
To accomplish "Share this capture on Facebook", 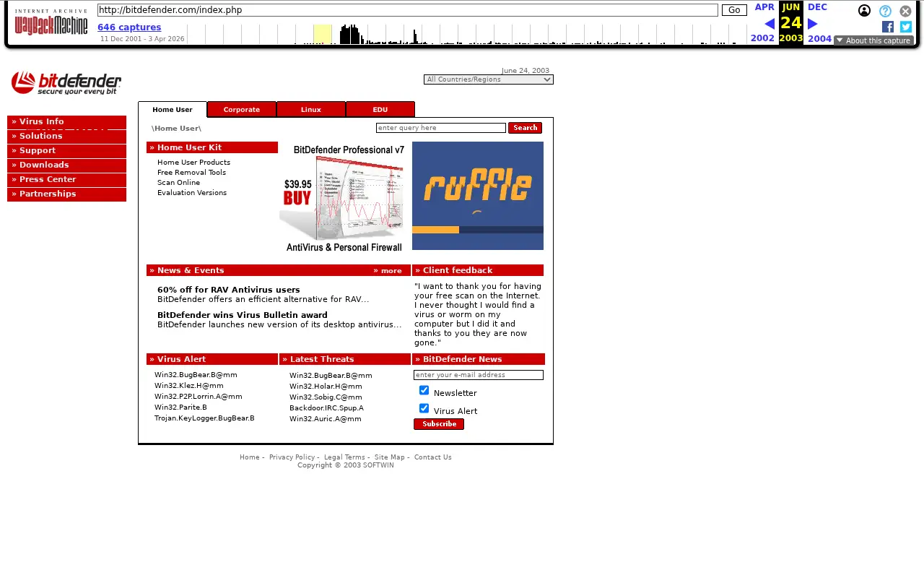I will (888, 27).
